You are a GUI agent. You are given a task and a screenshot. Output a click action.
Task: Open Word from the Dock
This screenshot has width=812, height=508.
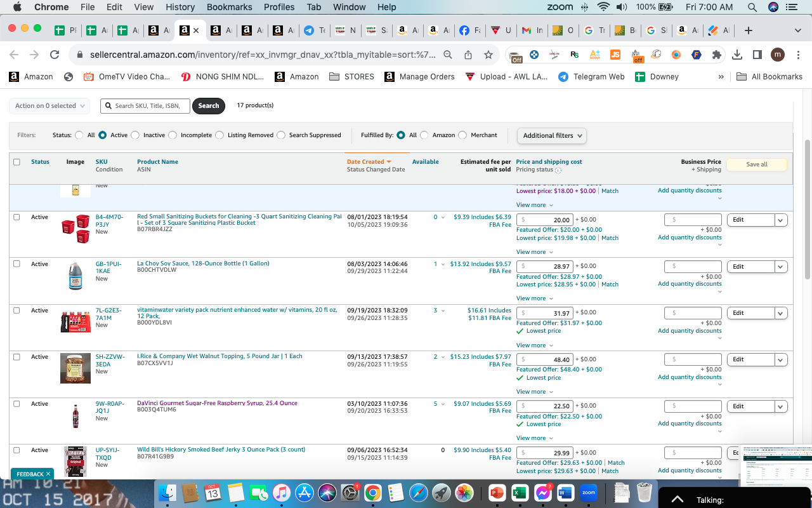click(566, 493)
